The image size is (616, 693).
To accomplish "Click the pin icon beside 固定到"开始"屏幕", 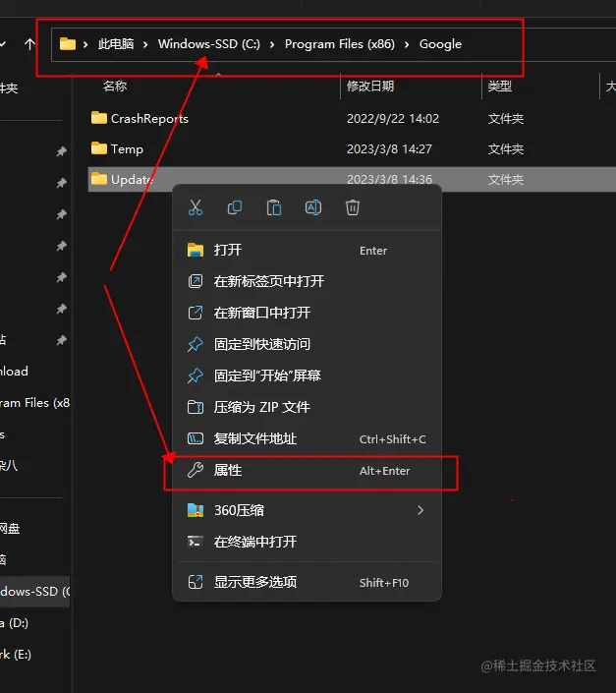I will 196,375.
